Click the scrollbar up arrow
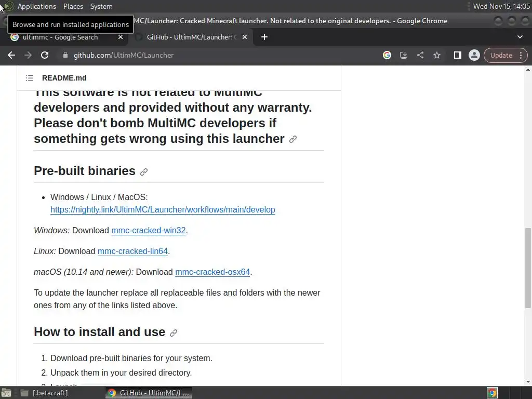The image size is (532, 399). click(528, 70)
